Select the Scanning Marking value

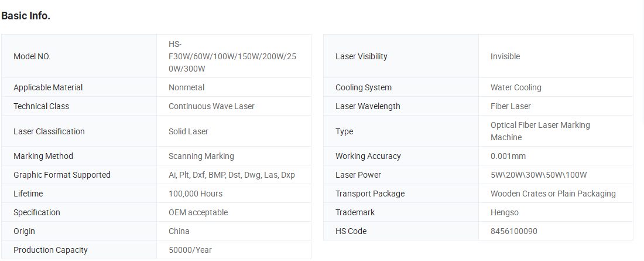(201, 156)
